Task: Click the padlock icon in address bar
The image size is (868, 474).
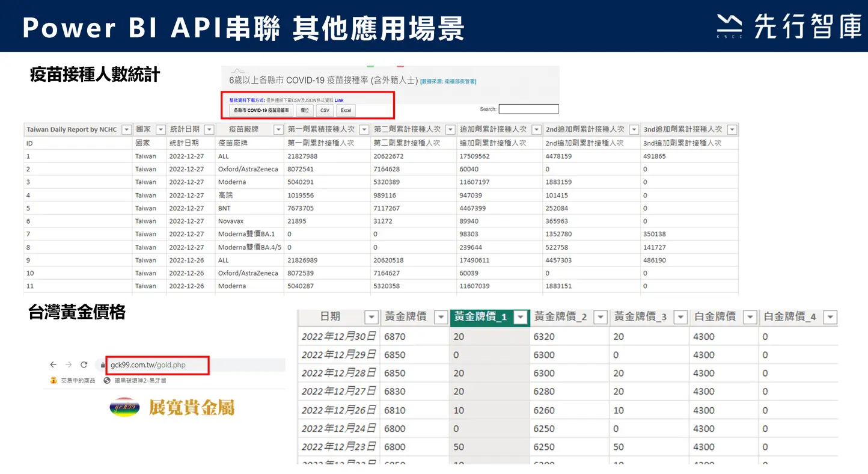Action: point(102,365)
